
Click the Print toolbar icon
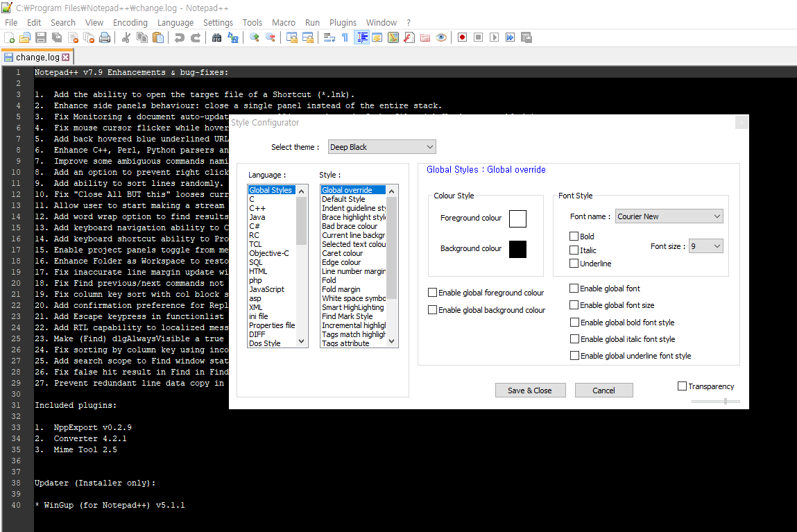click(105, 37)
